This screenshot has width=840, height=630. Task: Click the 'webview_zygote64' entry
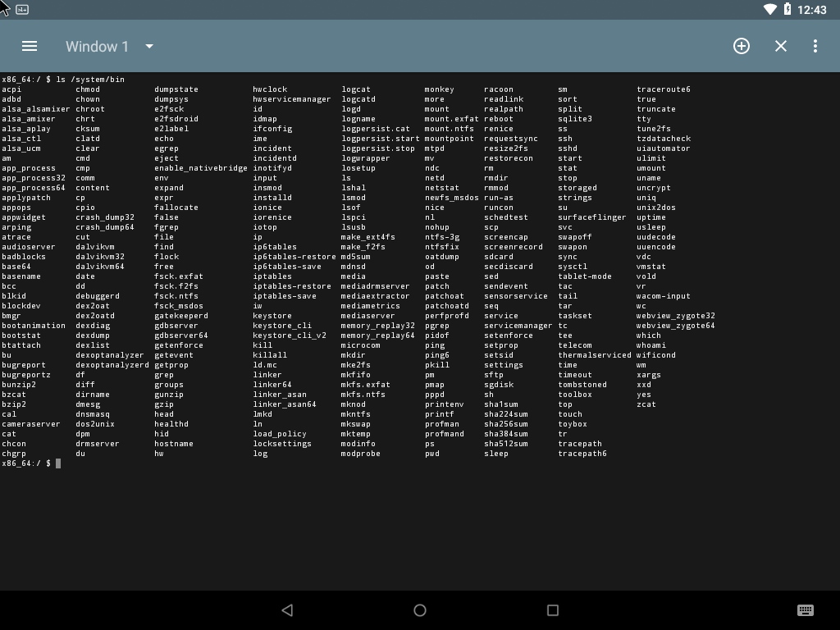[676, 326]
